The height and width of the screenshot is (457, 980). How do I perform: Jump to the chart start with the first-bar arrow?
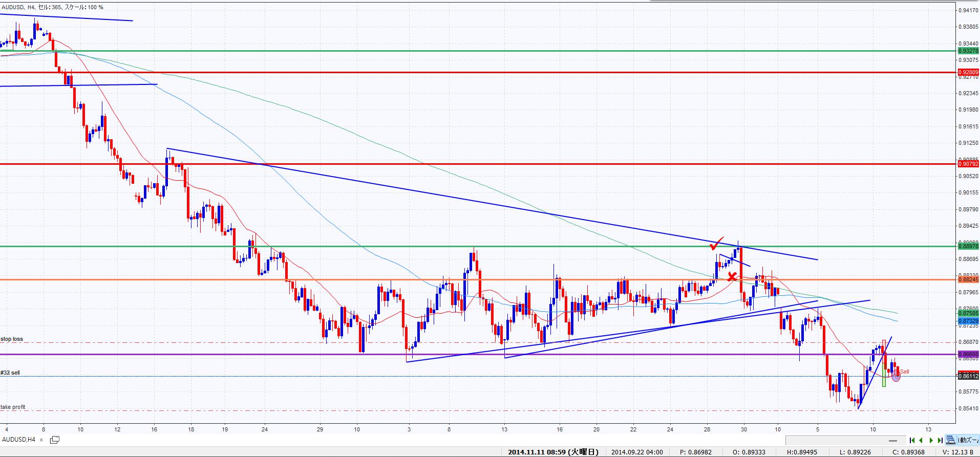click(x=912, y=440)
